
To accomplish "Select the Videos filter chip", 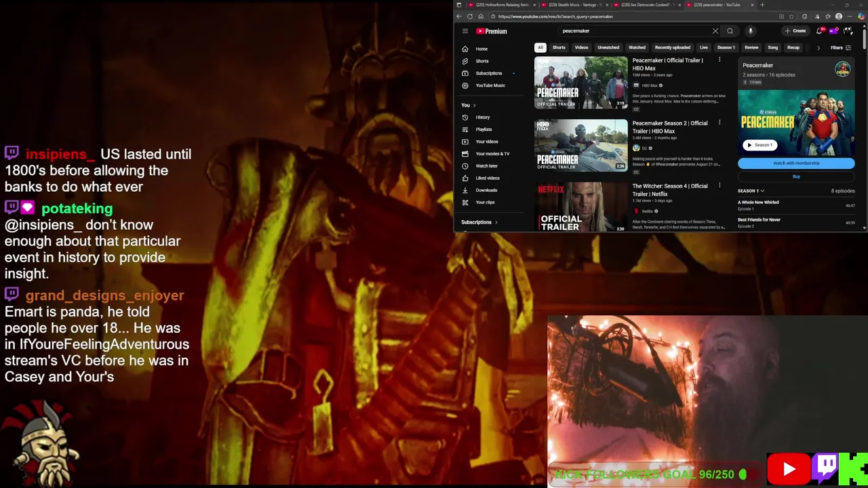I will (582, 47).
